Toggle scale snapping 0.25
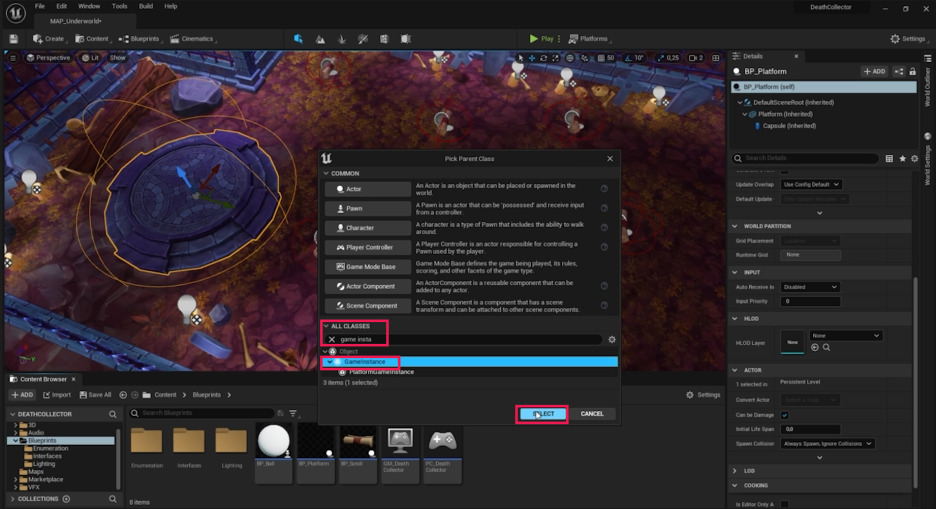The height and width of the screenshot is (509, 936). pyautogui.click(x=668, y=58)
